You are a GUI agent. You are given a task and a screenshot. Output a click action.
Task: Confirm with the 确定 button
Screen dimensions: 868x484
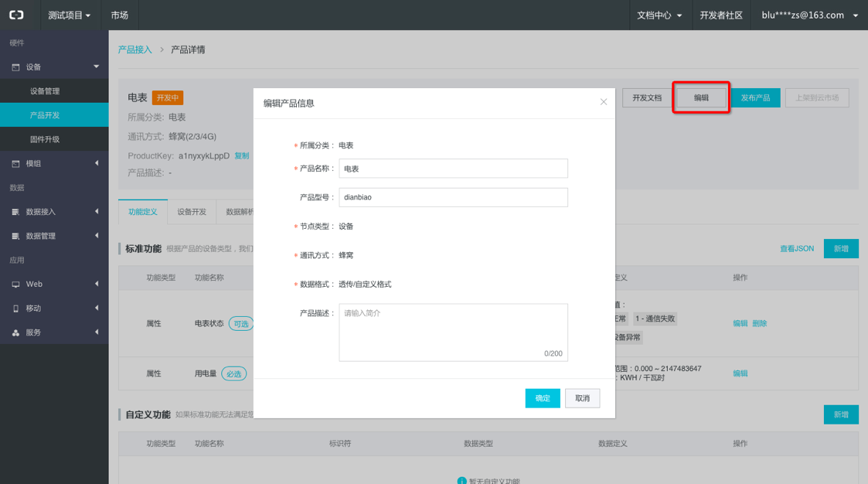543,398
